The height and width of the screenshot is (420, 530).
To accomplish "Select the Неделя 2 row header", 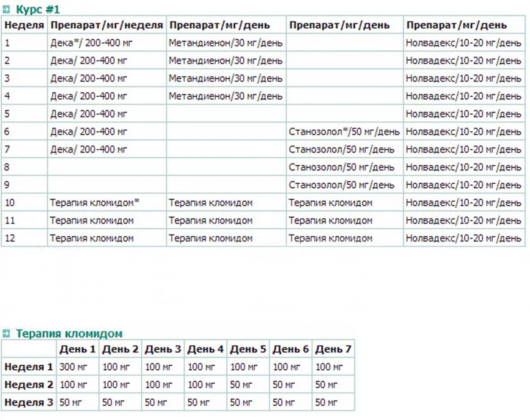I will [28, 385].
